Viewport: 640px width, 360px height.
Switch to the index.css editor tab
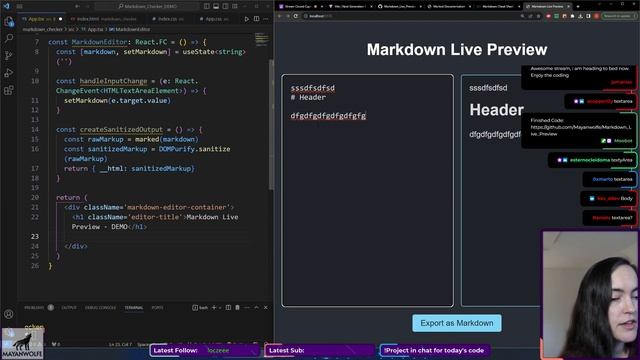coord(168,19)
